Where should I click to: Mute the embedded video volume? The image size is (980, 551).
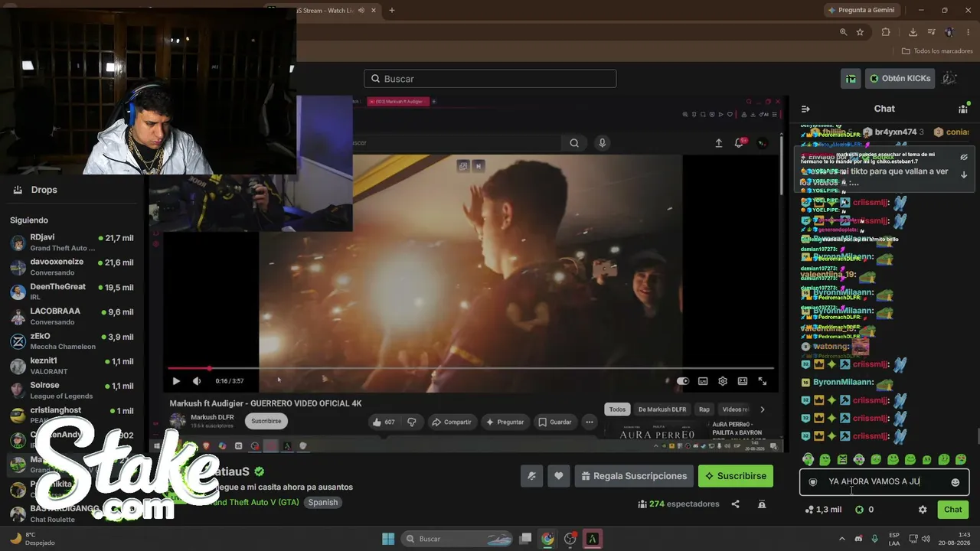tap(197, 381)
